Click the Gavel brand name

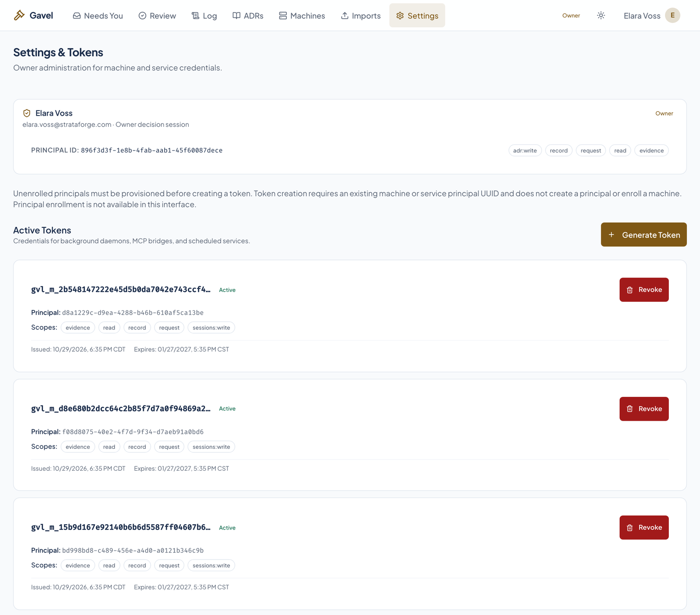(x=41, y=16)
